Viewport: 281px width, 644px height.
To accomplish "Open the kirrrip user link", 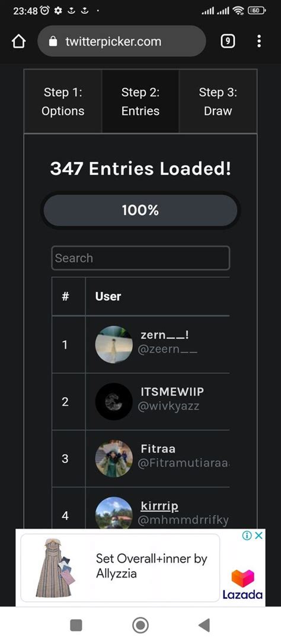I will click(159, 506).
